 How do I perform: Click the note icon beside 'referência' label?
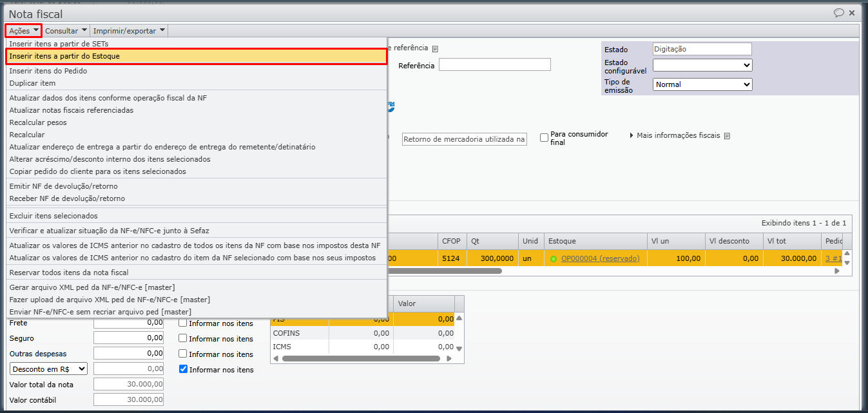[435, 49]
